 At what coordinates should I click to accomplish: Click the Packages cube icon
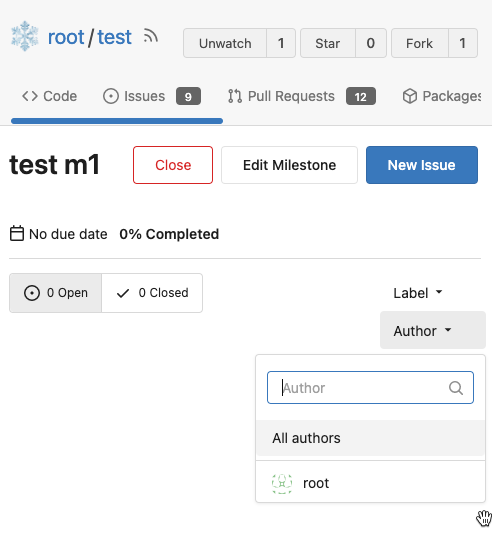pyautogui.click(x=410, y=96)
